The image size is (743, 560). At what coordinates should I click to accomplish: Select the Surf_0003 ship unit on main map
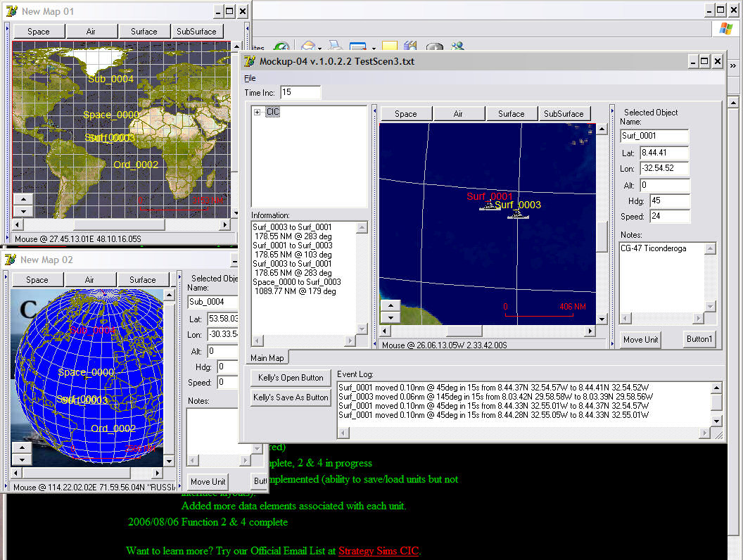click(x=518, y=213)
